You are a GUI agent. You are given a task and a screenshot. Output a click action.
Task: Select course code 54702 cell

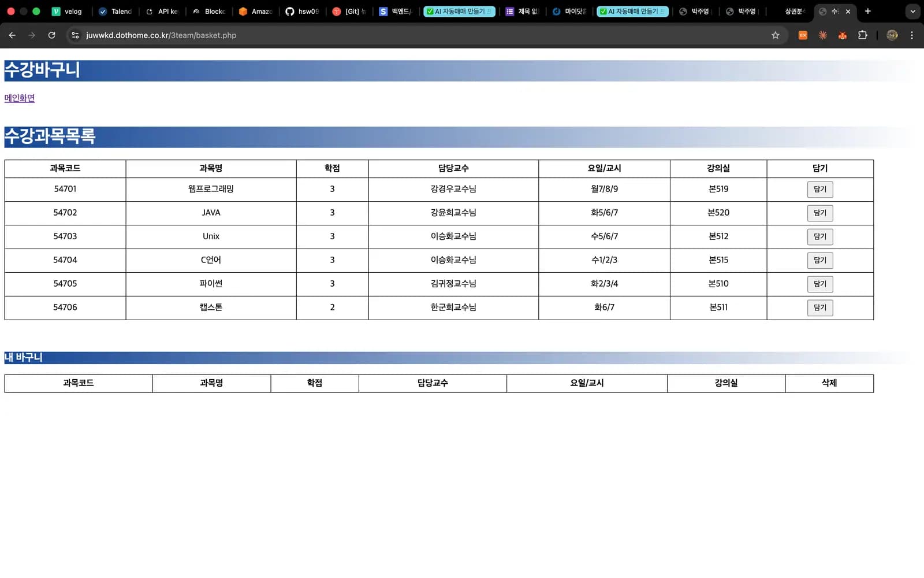(x=65, y=213)
